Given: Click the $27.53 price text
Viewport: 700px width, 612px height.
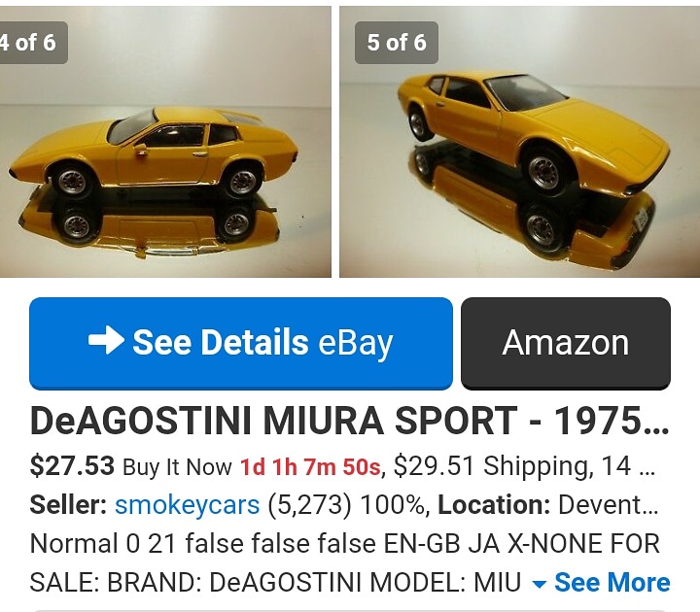Looking at the screenshot, I should pos(72,466).
